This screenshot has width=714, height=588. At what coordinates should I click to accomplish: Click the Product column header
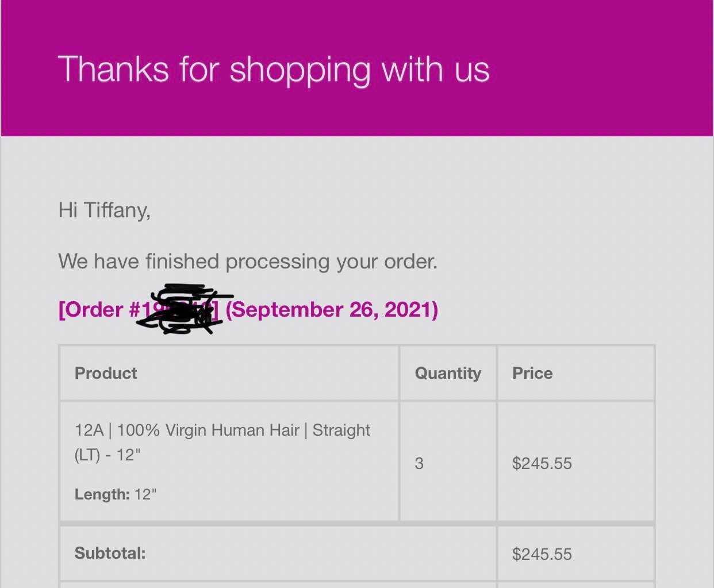106,373
